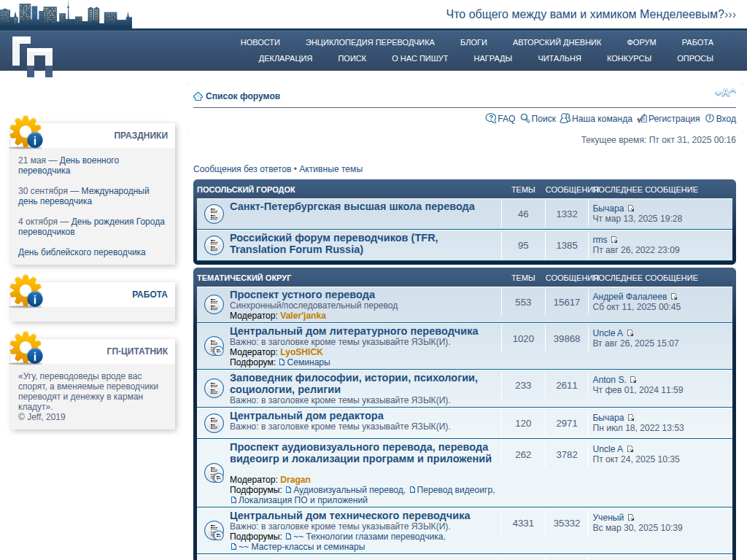Click the Поиск magnifier icon

(525, 118)
